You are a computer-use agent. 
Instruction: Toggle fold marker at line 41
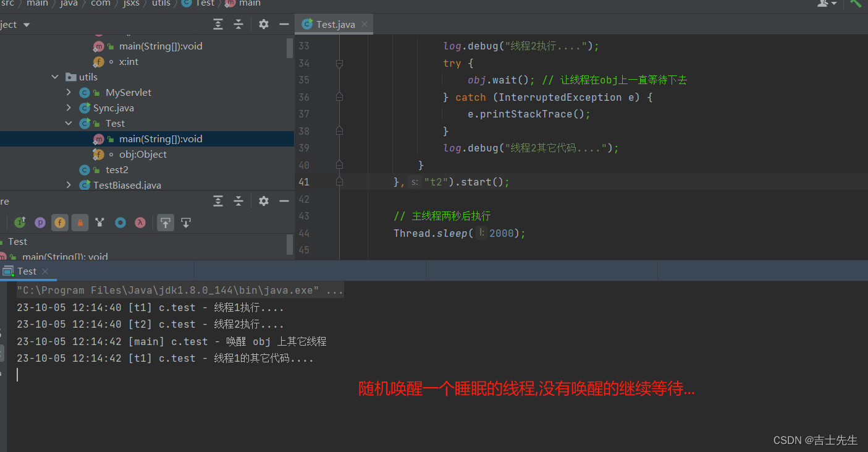click(x=339, y=182)
